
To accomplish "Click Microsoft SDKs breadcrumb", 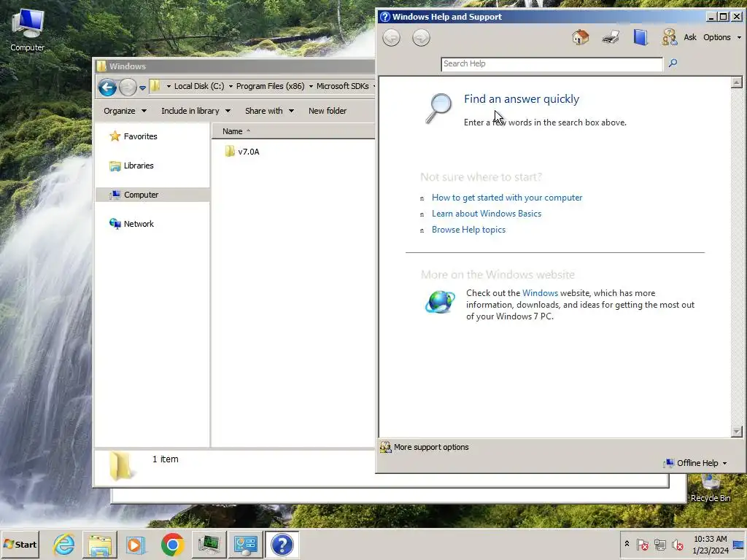I will [x=343, y=86].
